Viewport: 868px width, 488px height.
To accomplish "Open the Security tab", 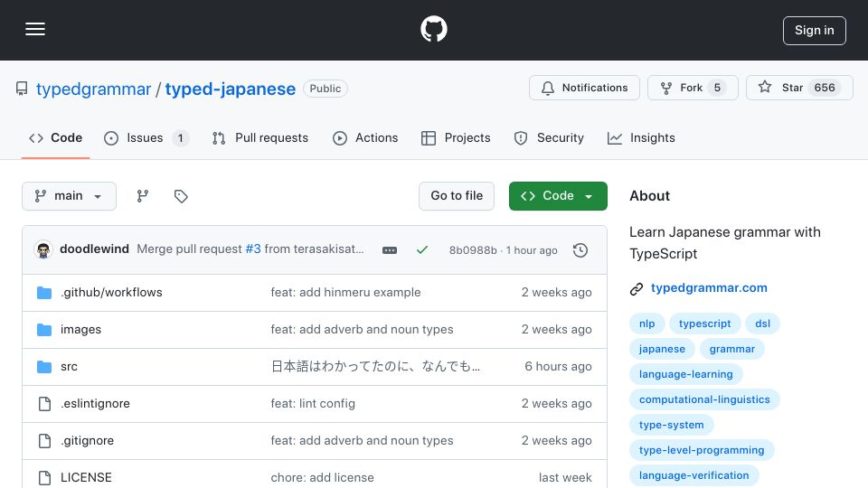I will coord(549,137).
